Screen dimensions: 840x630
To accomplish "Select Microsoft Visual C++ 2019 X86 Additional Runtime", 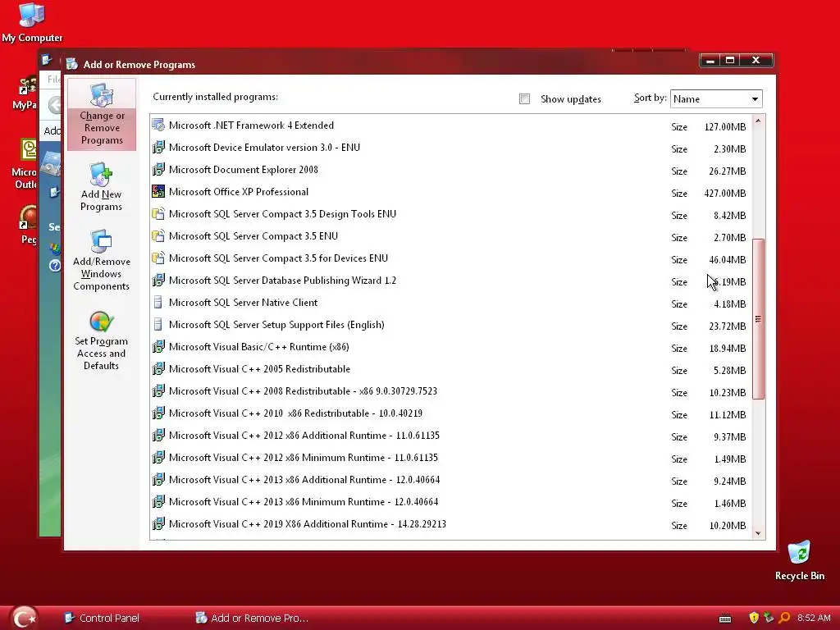I will (x=451, y=524).
